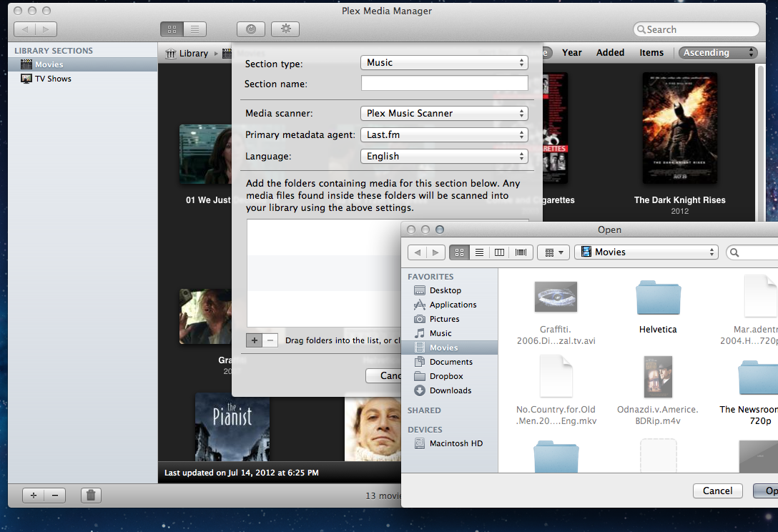Click the Last updated status text
The width and height of the screenshot is (778, 532).
tap(241, 473)
